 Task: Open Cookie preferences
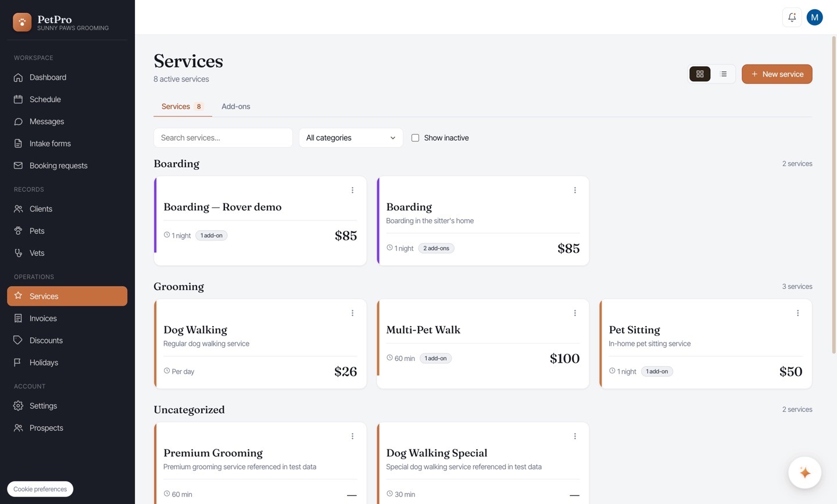[x=40, y=489]
